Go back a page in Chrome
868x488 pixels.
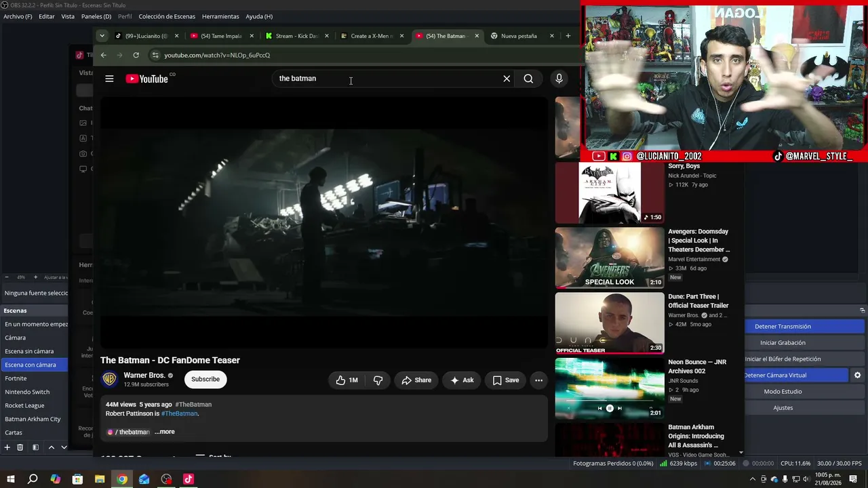tap(103, 55)
